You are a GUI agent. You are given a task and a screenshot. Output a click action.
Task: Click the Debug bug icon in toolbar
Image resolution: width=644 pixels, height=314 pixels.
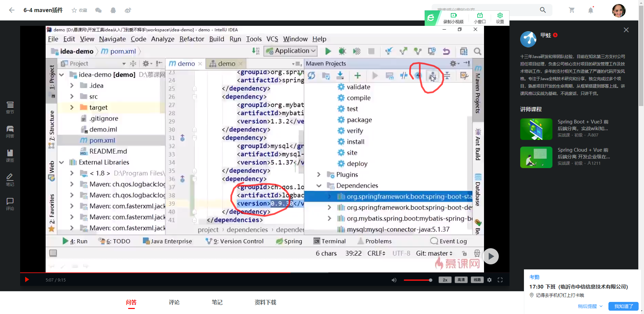(342, 51)
